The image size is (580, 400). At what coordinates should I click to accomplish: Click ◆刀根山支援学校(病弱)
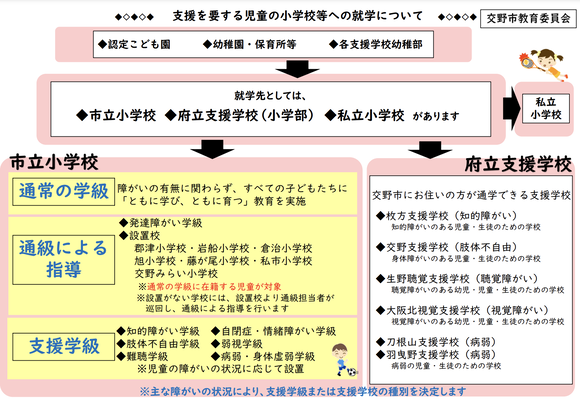click(436, 342)
